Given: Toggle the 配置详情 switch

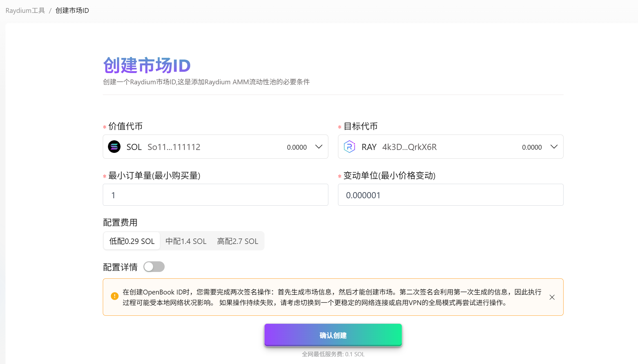Looking at the screenshot, I should point(154,267).
